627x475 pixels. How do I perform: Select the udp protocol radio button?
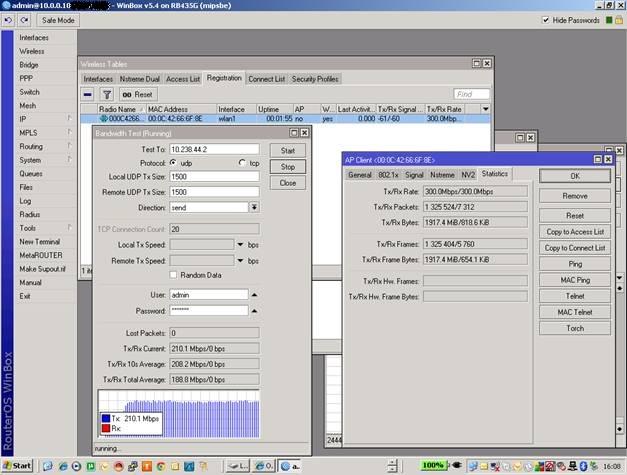[173, 162]
